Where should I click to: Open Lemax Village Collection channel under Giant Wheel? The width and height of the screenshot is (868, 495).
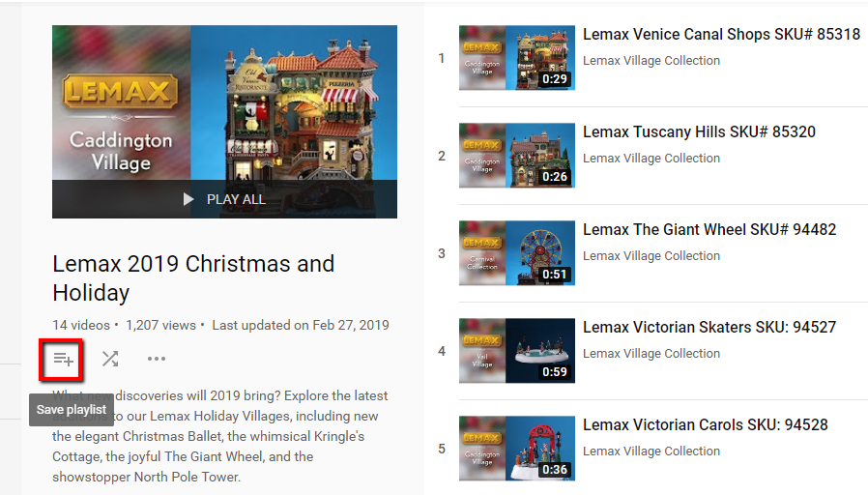(x=651, y=256)
